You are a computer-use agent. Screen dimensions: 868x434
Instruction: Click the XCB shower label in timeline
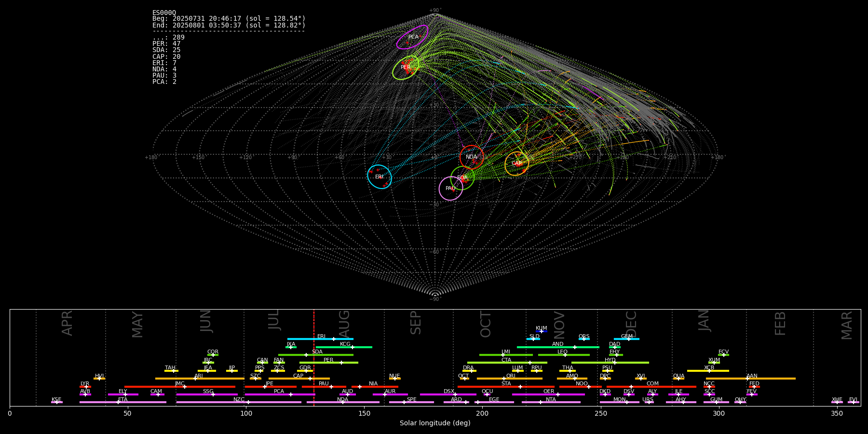coord(709,368)
